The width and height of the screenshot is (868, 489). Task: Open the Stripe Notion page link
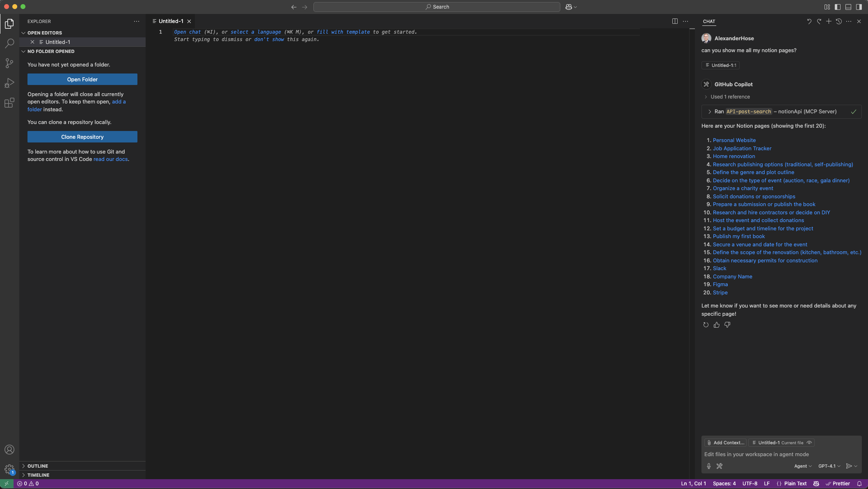720,293
